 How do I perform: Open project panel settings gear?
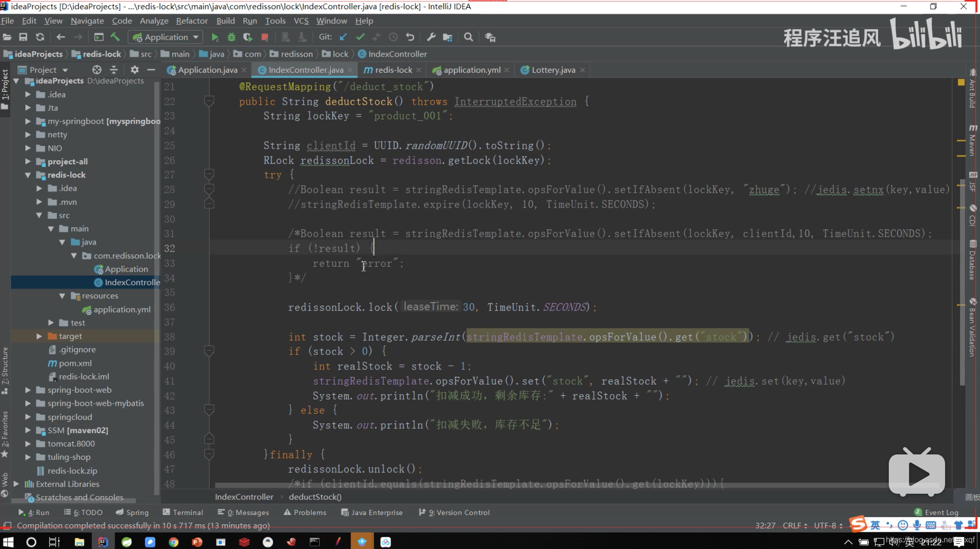tap(134, 70)
